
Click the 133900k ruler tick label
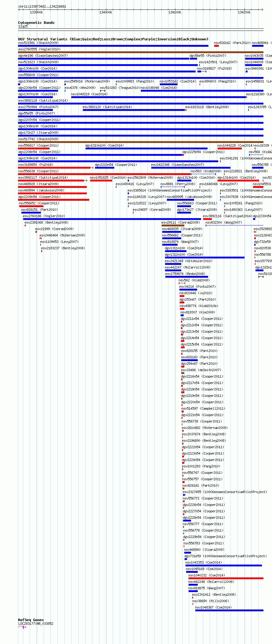(36, 12)
